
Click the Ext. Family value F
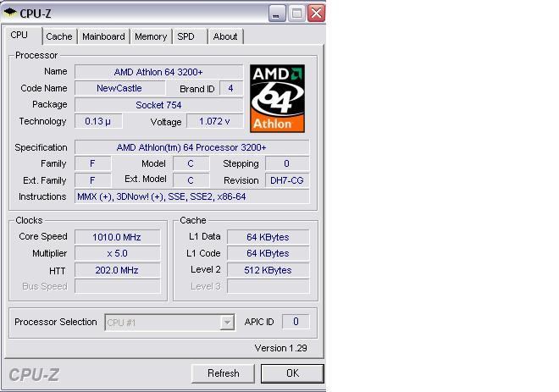(92, 180)
